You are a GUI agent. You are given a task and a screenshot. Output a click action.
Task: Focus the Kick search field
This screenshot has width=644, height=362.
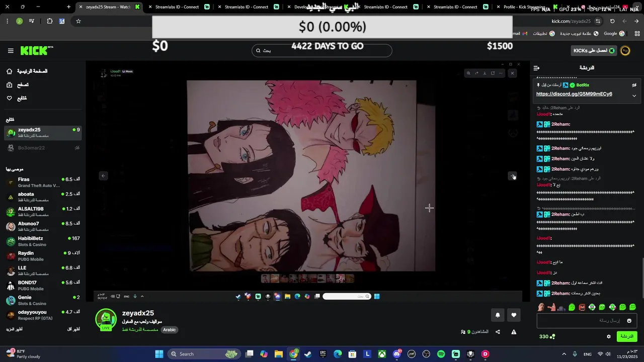tap(322, 50)
